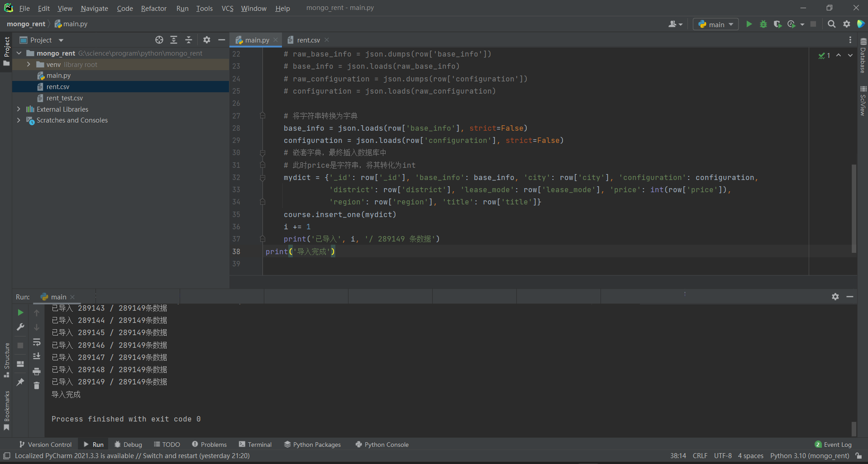Toggle the Project tool window side tab
Screen dimensions: 868x464
tap(6, 51)
